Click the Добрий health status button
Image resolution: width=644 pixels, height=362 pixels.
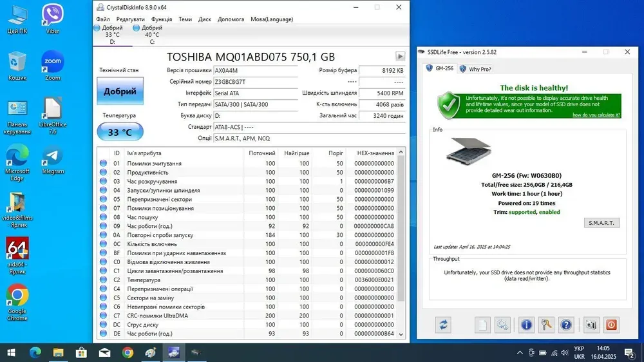pyautogui.click(x=120, y=91)
